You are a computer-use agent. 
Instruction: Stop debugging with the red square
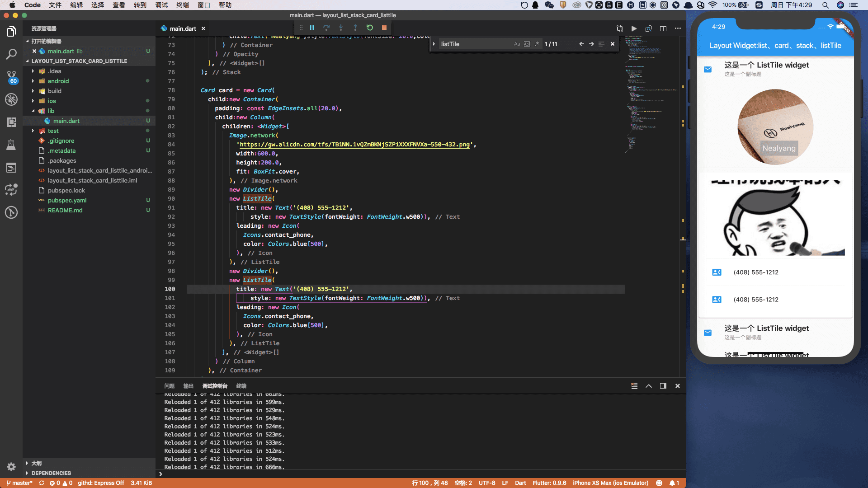384,28
